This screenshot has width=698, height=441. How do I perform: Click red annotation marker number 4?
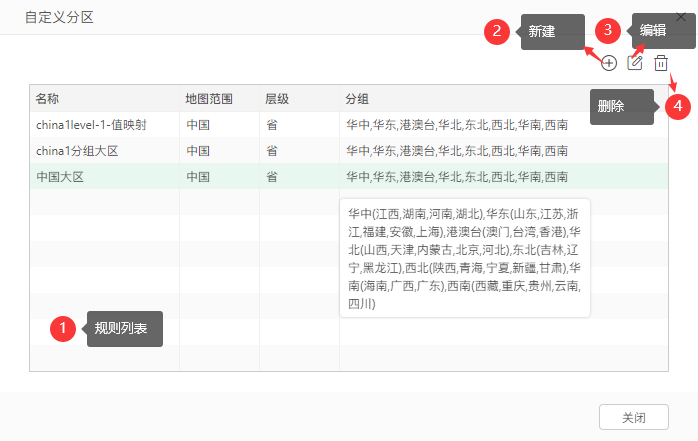678,107
